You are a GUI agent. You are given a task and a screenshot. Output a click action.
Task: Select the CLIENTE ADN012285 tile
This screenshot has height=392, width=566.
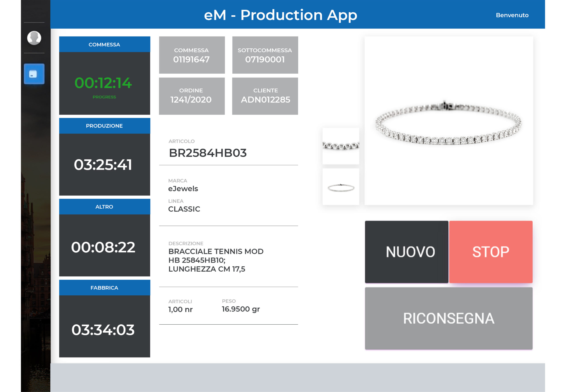click(265, 96)
